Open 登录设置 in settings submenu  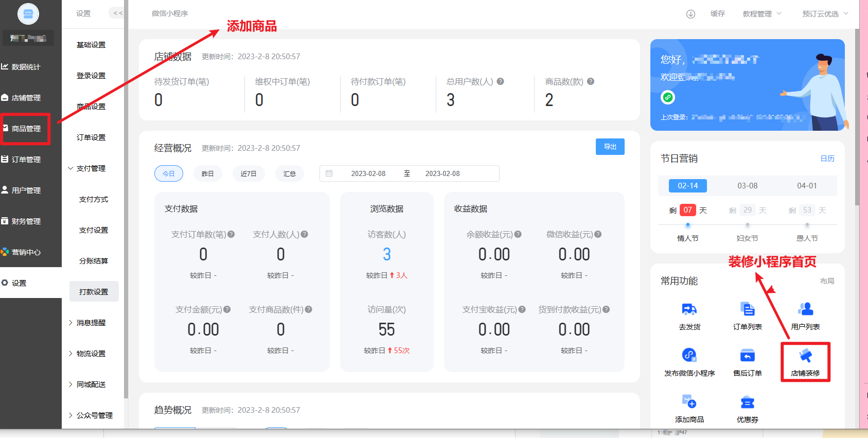pos(91,76)
